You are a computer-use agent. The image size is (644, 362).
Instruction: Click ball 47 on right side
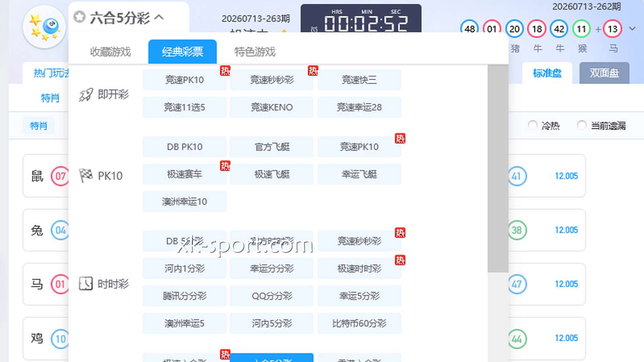pyautogui.click(x=517, y=284)
